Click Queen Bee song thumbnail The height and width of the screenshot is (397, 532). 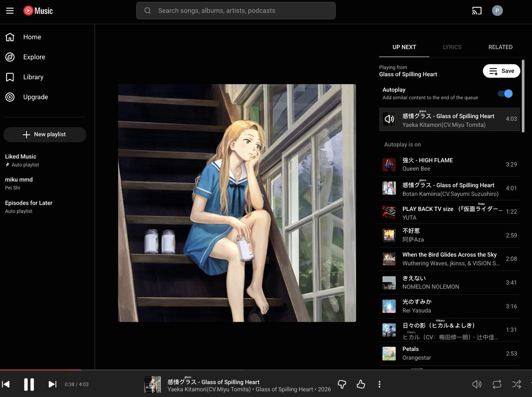point(389,164)
